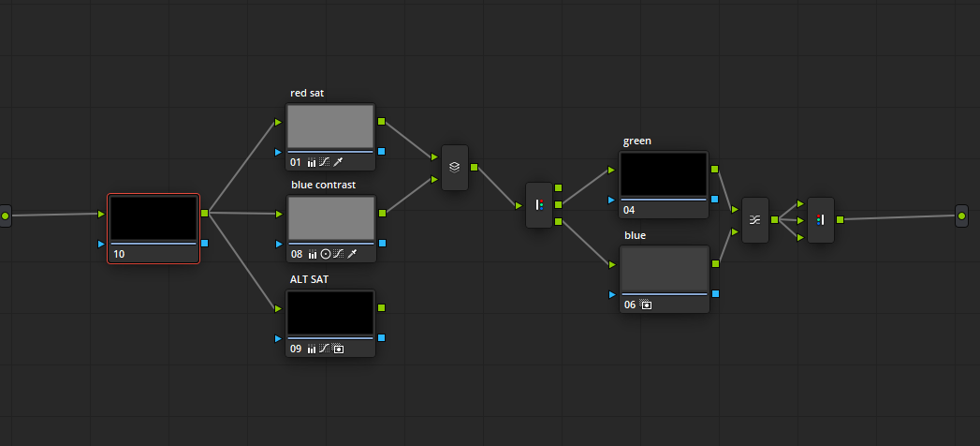This screenshot has height=446, width=980.
Task: Click the qualifier eyedropper badge on node 01
Action: [338, 163]
